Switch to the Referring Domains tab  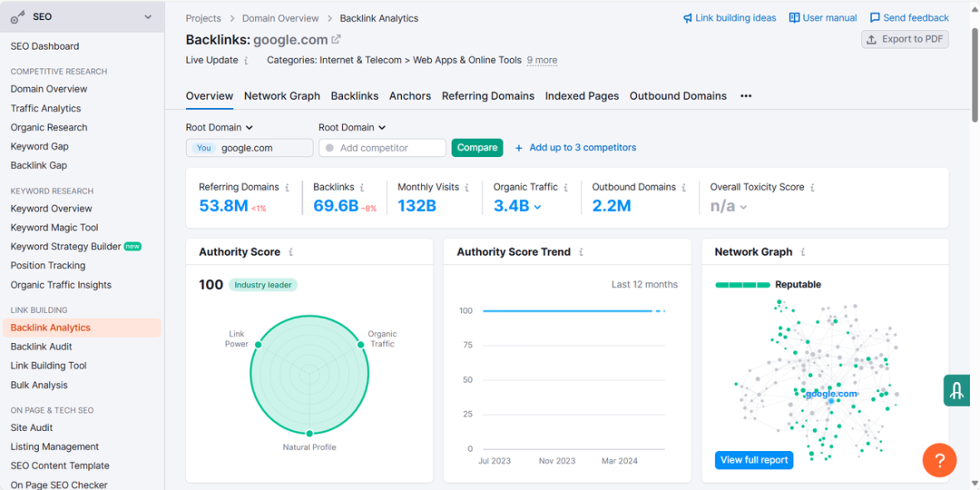point(488,96)
